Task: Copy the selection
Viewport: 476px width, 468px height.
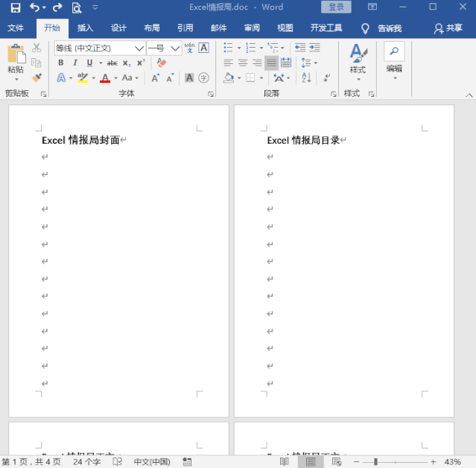Action: pyautogui.click(x=37, y=63)
